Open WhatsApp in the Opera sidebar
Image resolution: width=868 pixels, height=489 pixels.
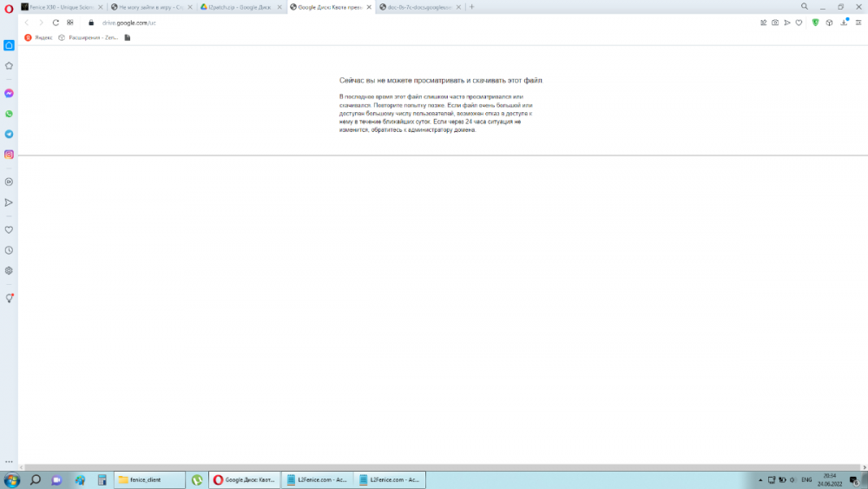9,114
